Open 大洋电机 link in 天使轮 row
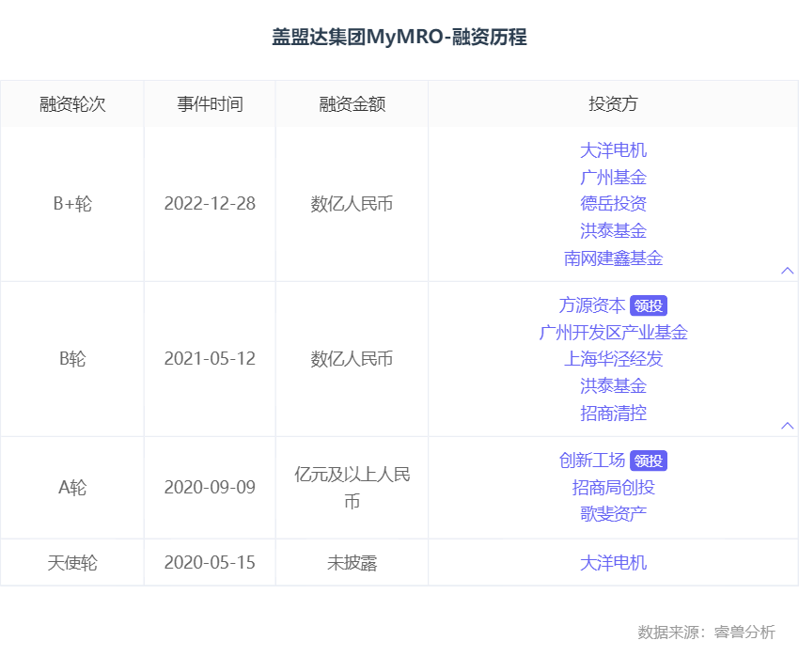Screen dimensions: 799x672 613,562
